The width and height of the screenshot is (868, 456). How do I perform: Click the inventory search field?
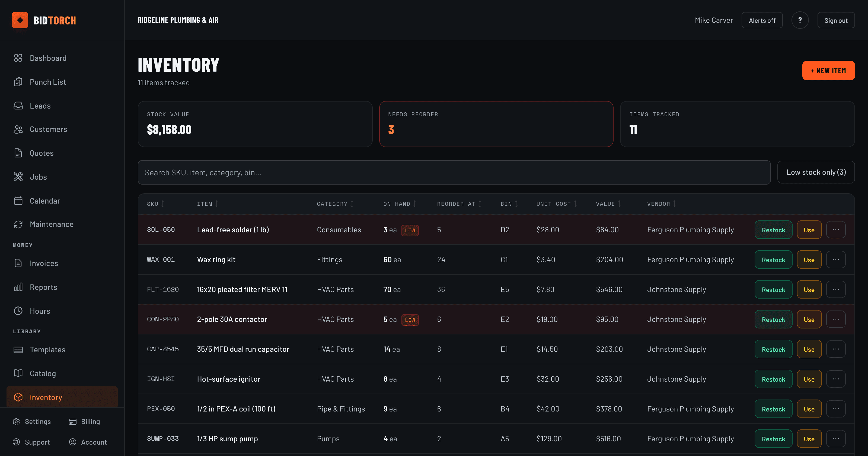point(454,172)
